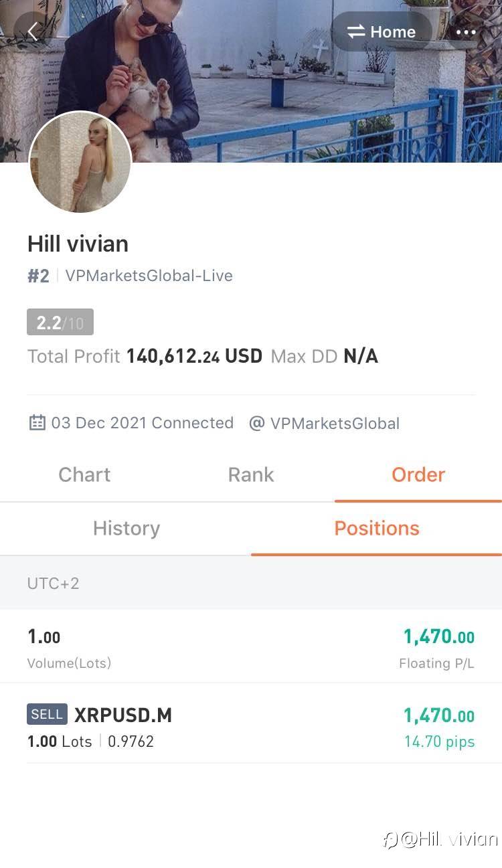Select the Positions sub-tab

[x=377, y=528]
